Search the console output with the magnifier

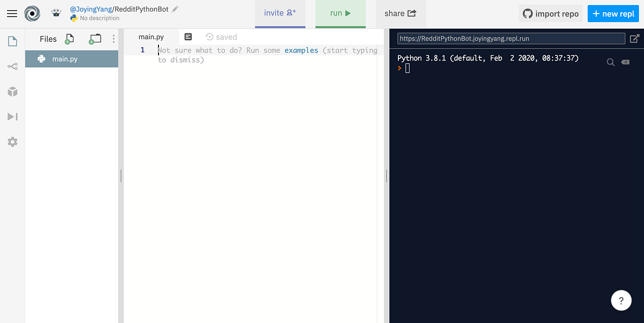pos(610,62)
